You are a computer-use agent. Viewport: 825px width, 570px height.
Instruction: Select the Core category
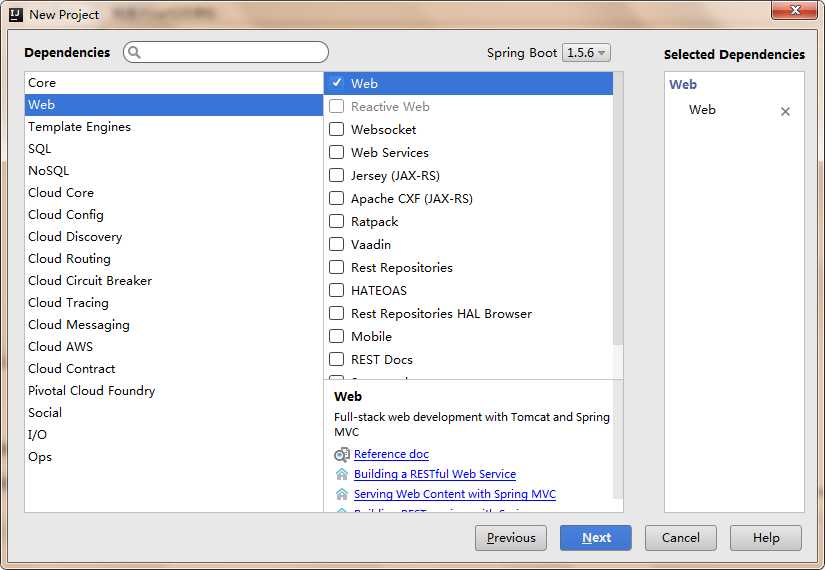(x=174, y=83)
